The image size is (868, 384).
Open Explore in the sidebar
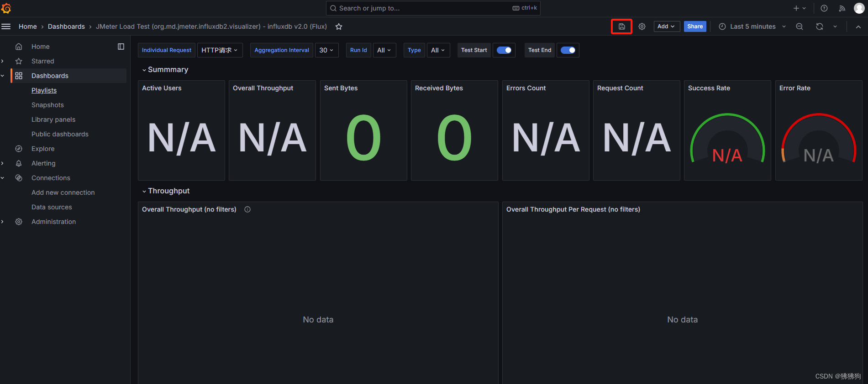[43, 149]
